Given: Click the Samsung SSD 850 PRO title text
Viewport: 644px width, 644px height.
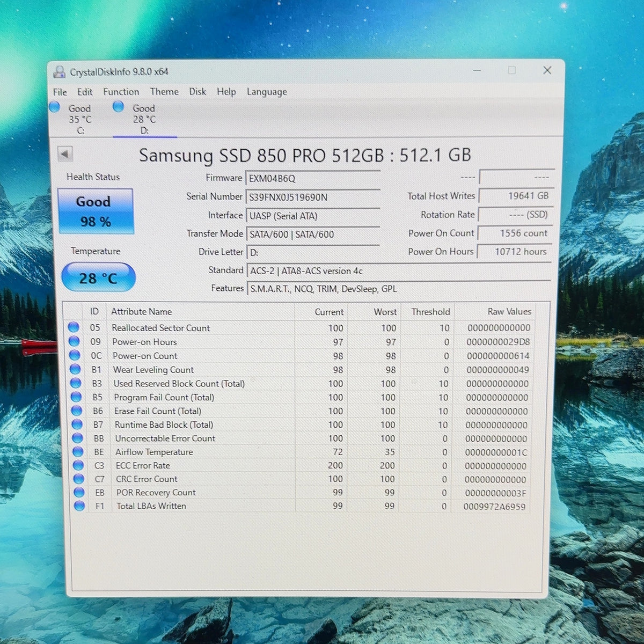Looking at the screenshot, I should 305,155.
